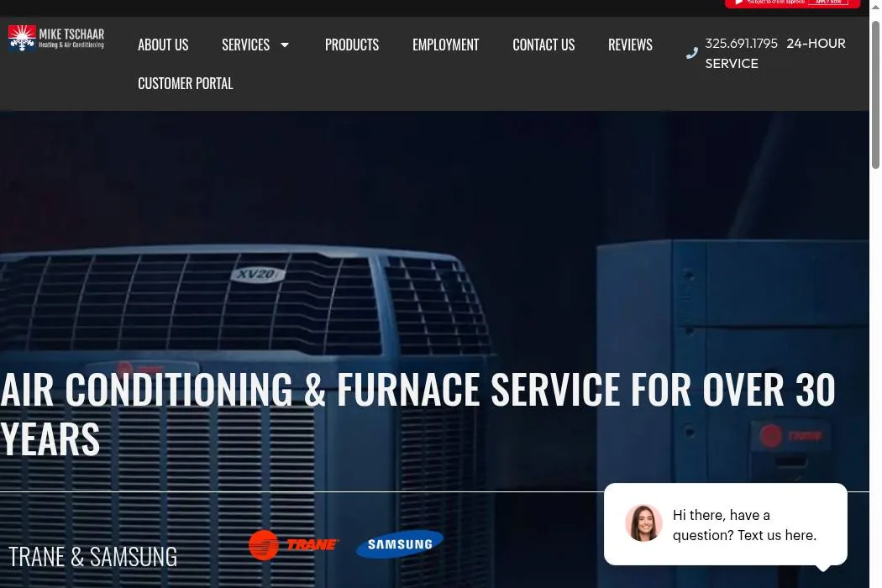Click the page's vertical scrollbar thumb

tap(875, 95)
